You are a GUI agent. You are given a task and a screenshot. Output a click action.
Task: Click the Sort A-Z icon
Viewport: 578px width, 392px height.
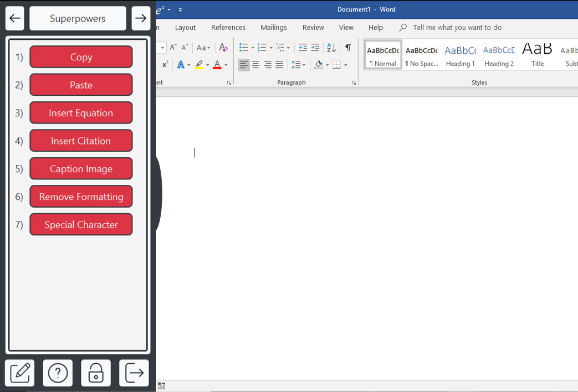click(331, 48)
